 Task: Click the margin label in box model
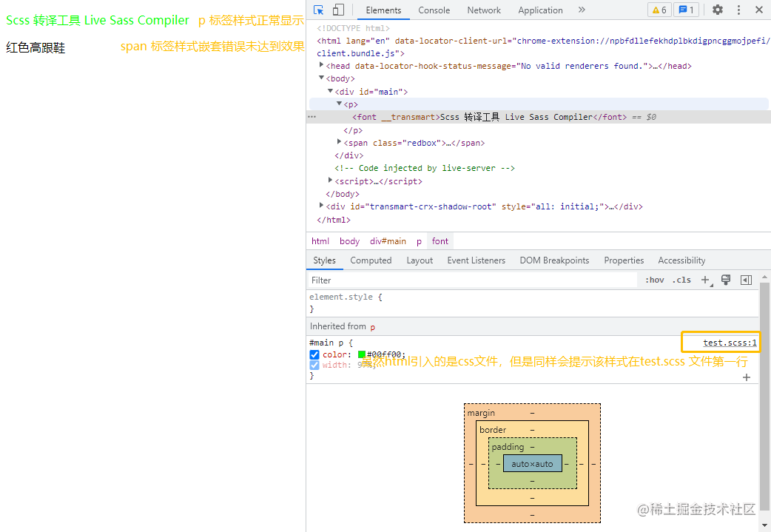click(481, 413)
